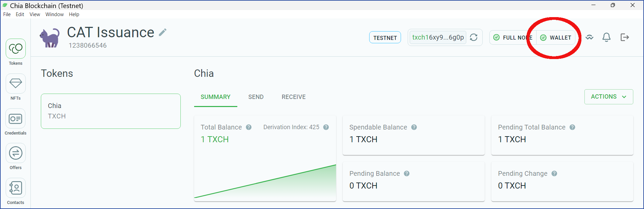Expand the ACTIONS dropdown
This screenshot has height=209, width=644.
pos(609,97)
